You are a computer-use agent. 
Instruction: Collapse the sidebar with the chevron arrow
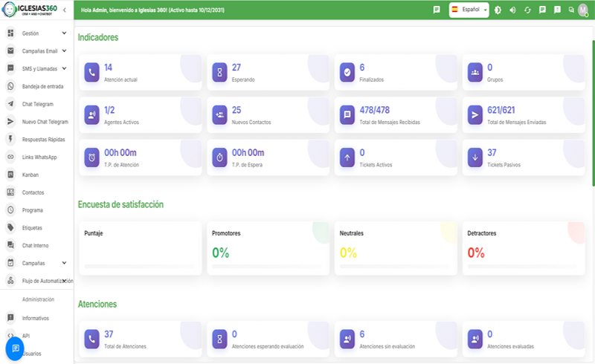coord(65,10)
